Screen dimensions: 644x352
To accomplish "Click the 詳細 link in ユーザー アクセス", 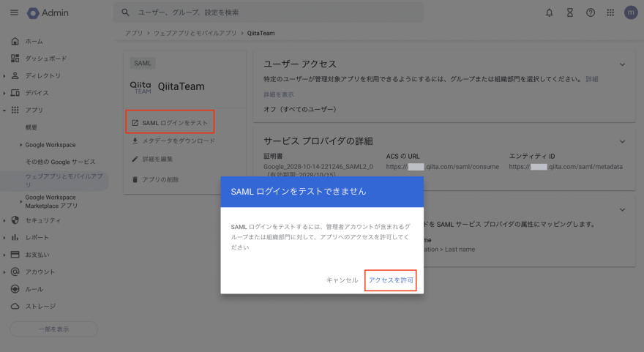I will pos(592,79).
